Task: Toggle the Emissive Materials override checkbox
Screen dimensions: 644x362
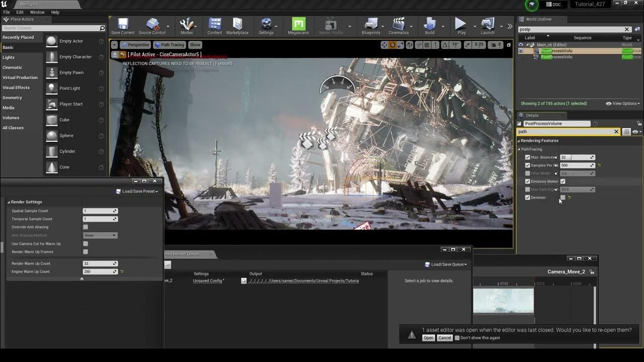Action: tap(527, 182)
